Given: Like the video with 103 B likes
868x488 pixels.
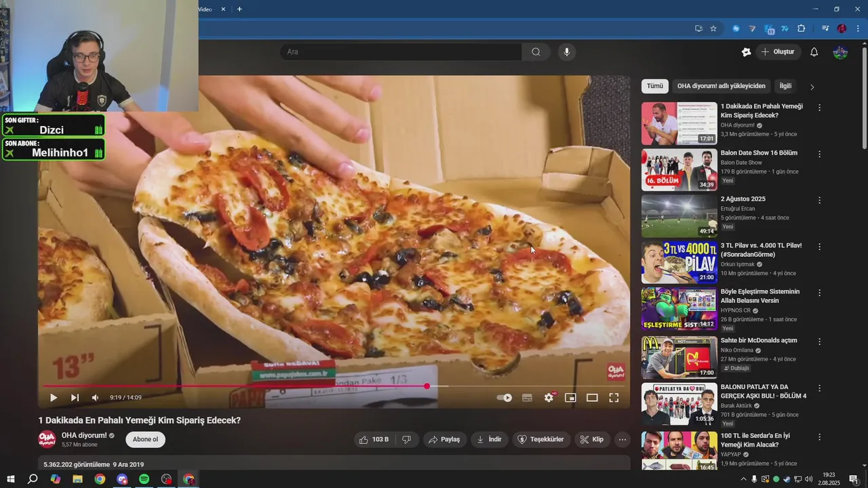Looking at the screenshot, I should click(x=374, y=439).
